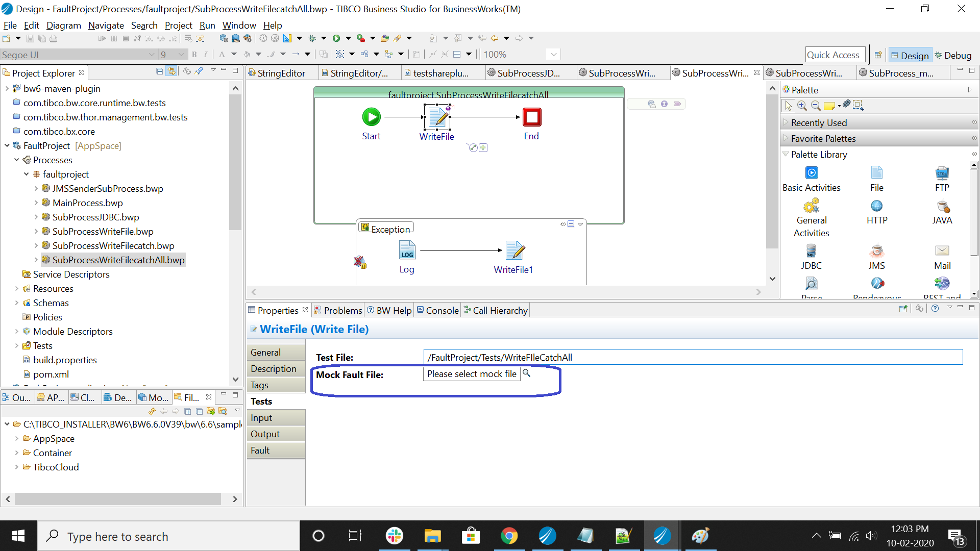Open the JMS palette
Screen dimensions: 980x551
(876, 257)
